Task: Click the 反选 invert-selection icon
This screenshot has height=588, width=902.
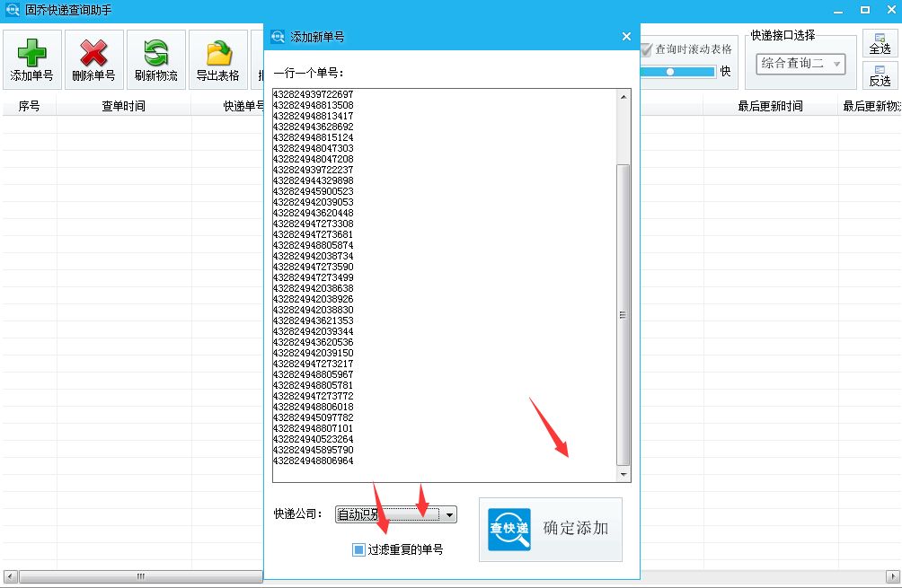Action: point(881,77)
